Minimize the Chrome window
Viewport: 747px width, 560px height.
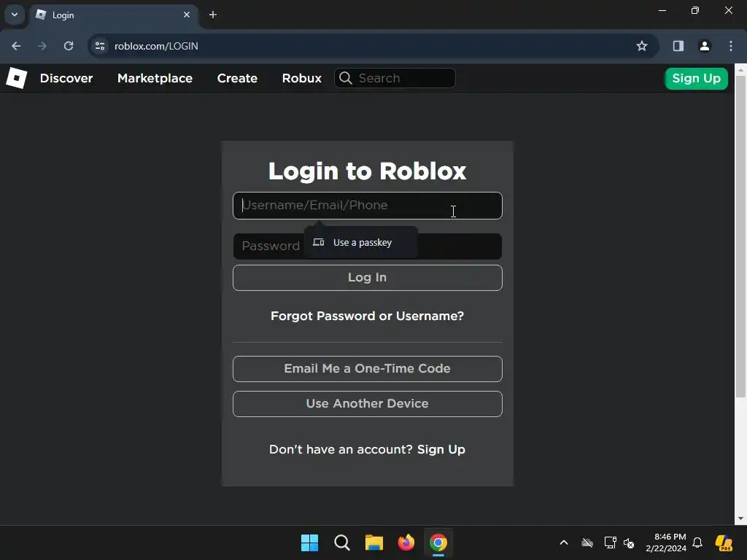point(662,10)
